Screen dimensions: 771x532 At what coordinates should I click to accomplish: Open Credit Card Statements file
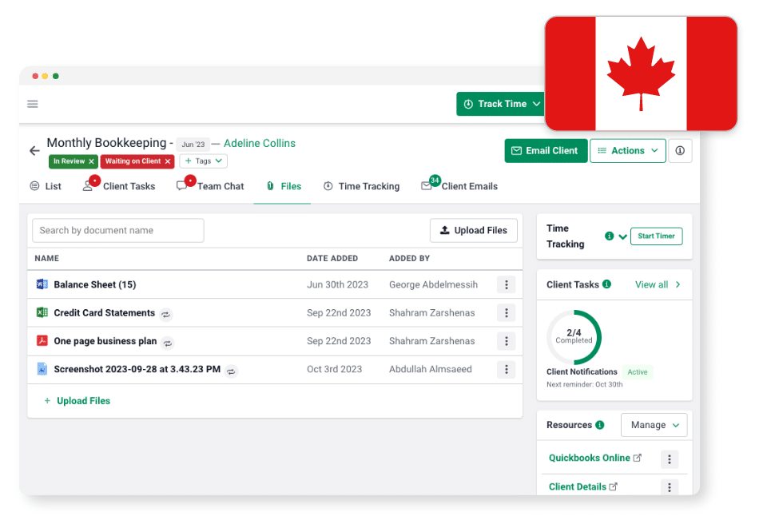(x=104, y=312)
